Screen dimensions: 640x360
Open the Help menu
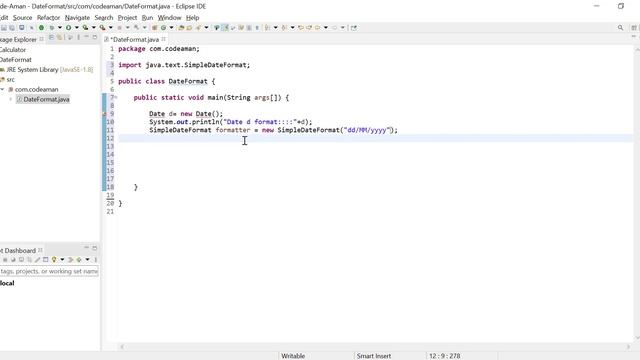click(x=192, y=18)
